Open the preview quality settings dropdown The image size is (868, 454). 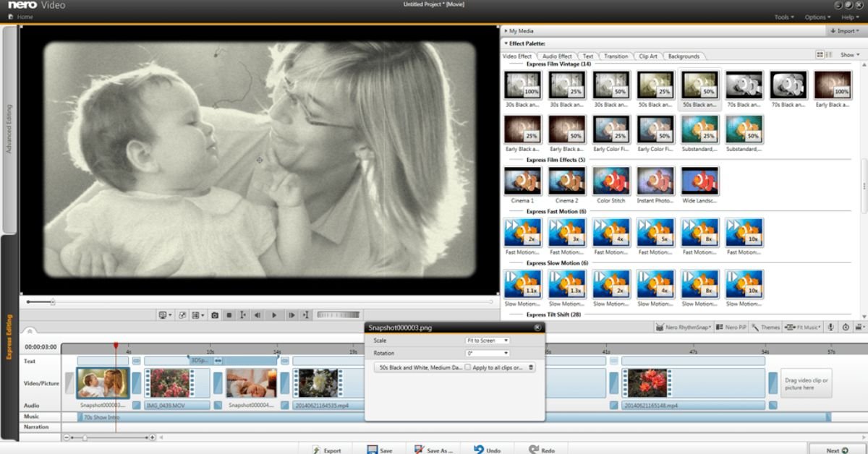coord(198,315)
